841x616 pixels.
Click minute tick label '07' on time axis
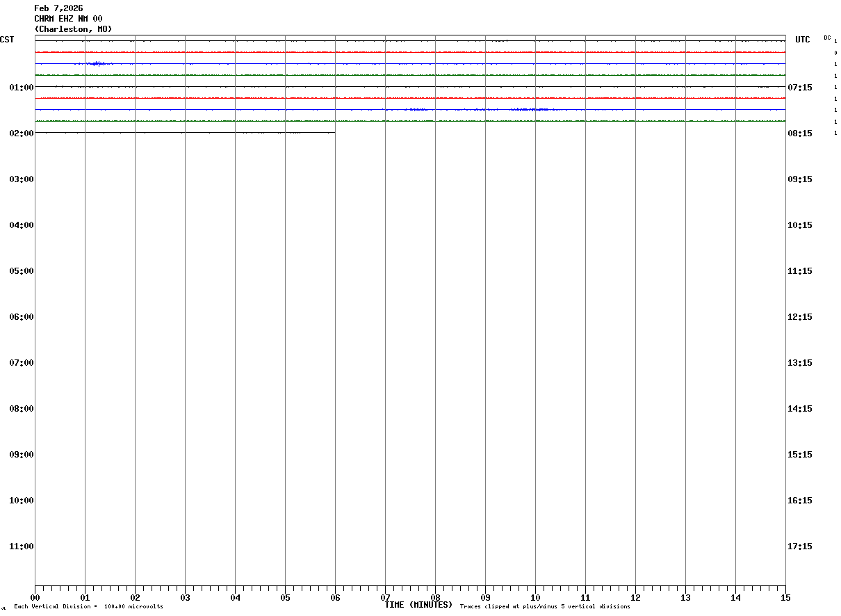pos(385,597)
